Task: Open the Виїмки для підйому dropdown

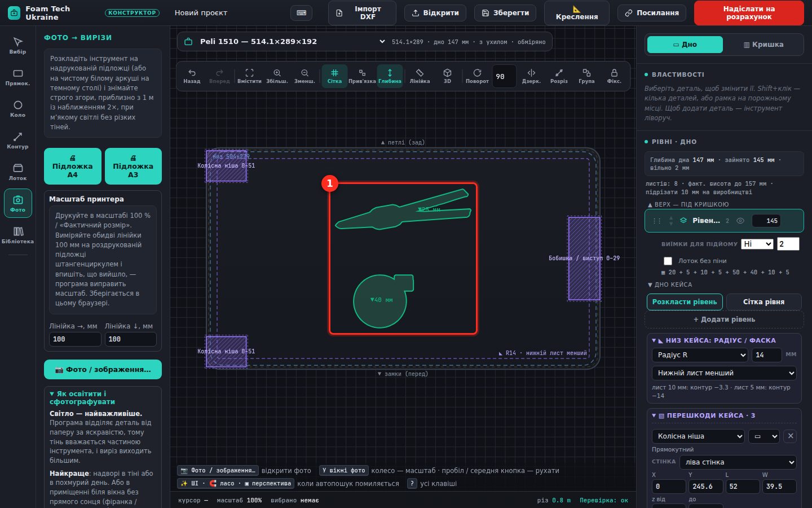Action: pos(757,244)
